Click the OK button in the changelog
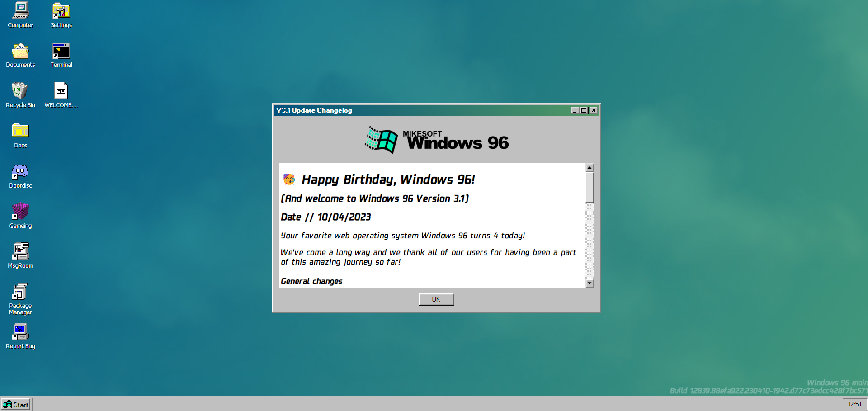This screenshot has height=411, width=868. click(436, 299)
